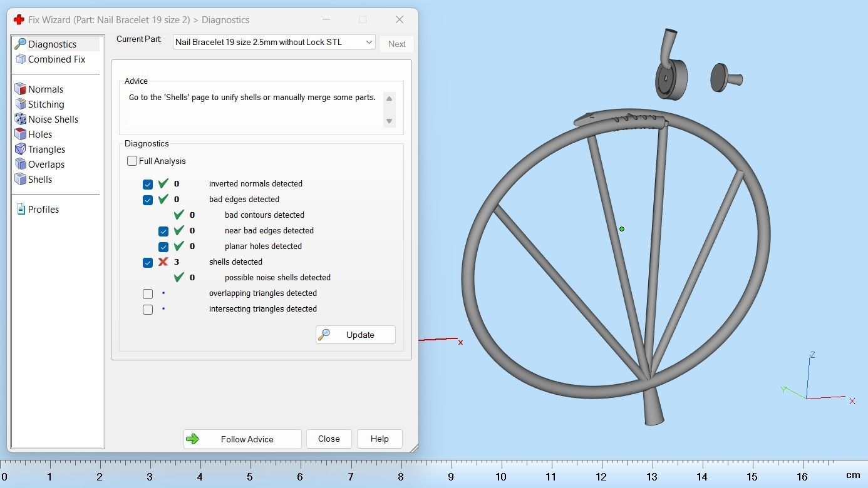Open Help for the Fix Wizard
This screenshot has width=868, height=488.
point(380,439)
